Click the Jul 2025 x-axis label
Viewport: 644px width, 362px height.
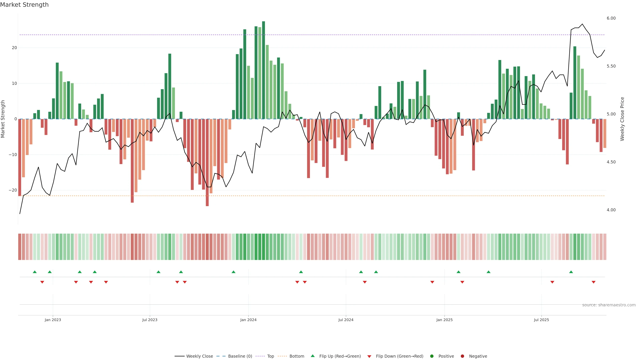541,320
